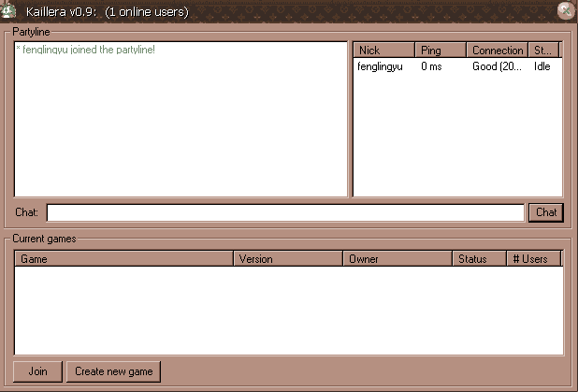Click the Chat send button
578x392 pixels.
(x=546, y=212)
